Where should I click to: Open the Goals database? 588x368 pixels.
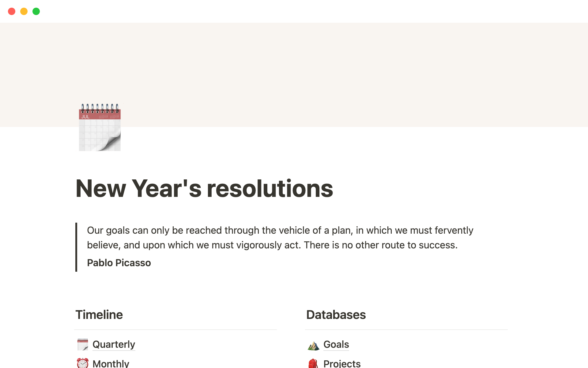point(336,344)
